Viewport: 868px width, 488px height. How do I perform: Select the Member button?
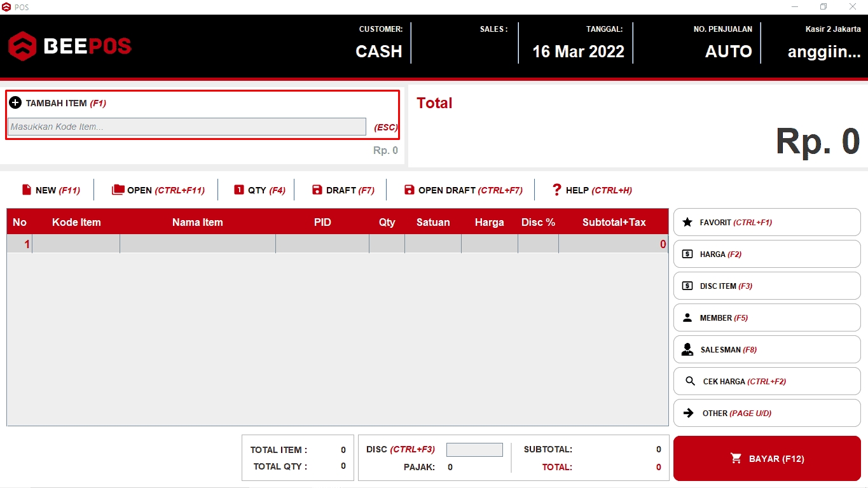[x=766, y=317]
